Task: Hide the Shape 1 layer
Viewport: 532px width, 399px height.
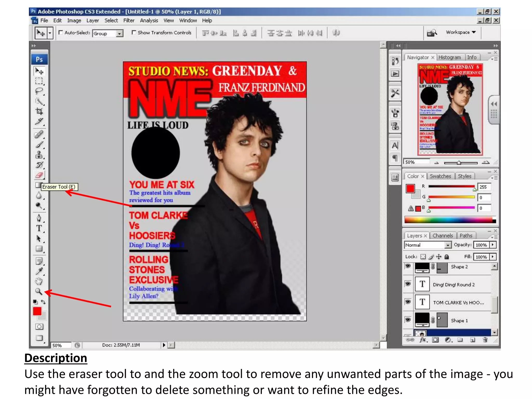Action: 408,320
